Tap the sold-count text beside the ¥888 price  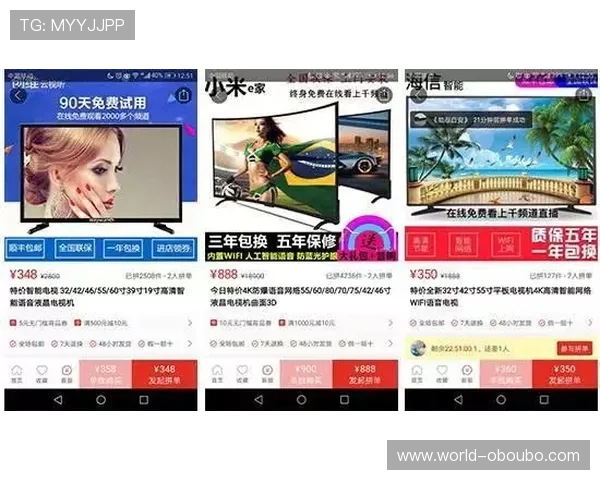[x=359, y=276]
